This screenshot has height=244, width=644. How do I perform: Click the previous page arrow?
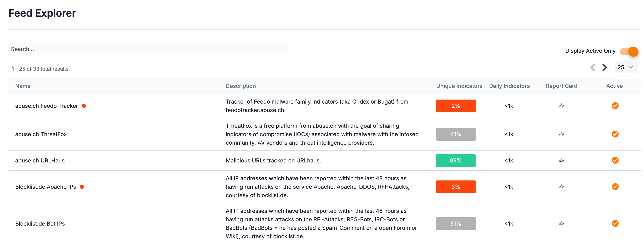pyautogui.click(x=593, y=68)
